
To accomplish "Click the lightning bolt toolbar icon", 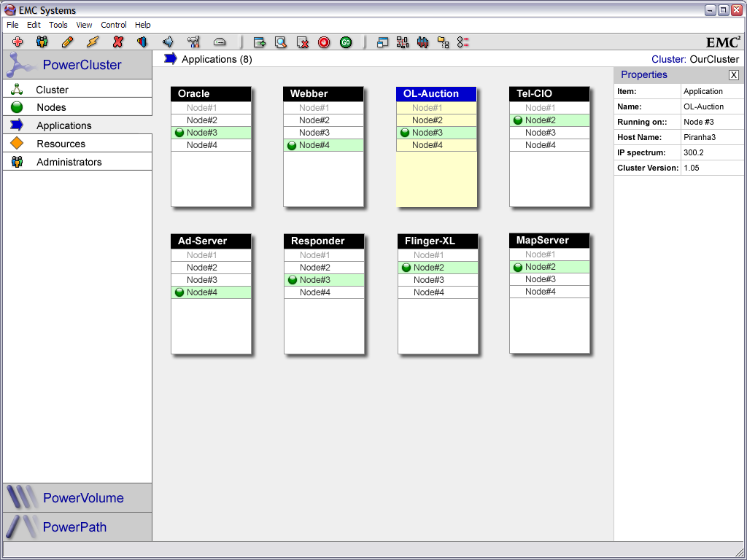I will pos(93,42).
